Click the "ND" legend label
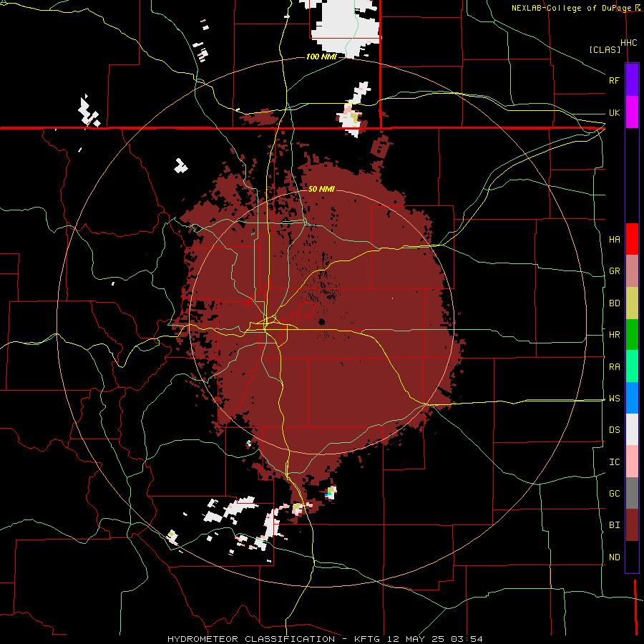 [615, 557]
